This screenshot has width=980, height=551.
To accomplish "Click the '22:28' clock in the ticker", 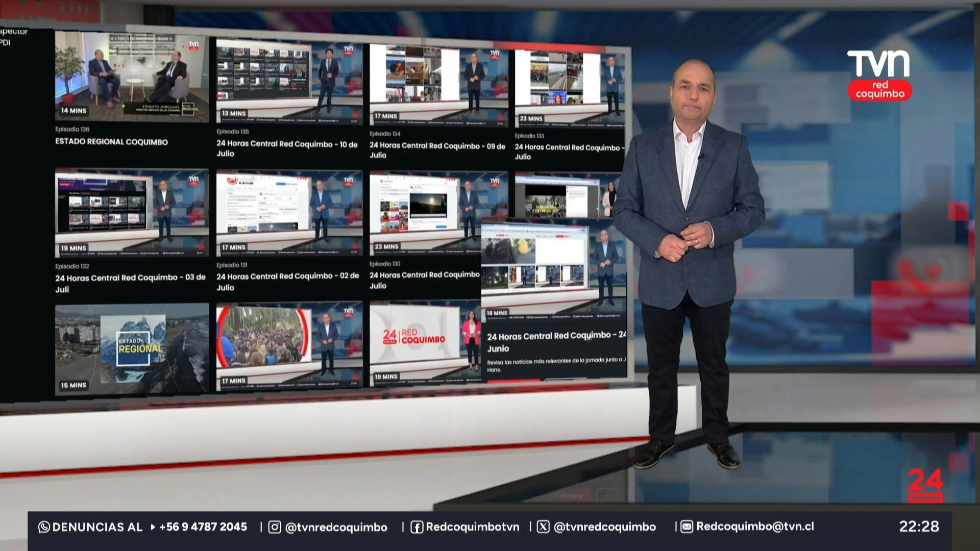I will tap(919, 527).
